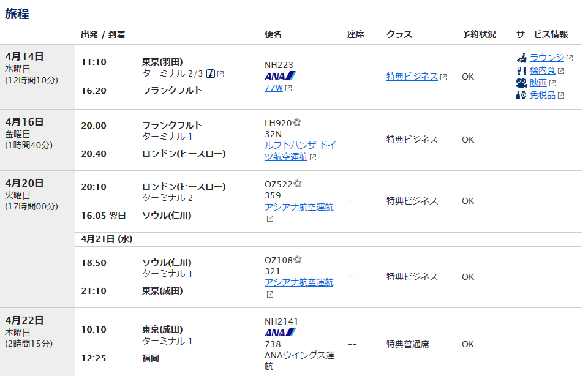Open アシアナ航空運航 link under OZ108

point(299,282)
